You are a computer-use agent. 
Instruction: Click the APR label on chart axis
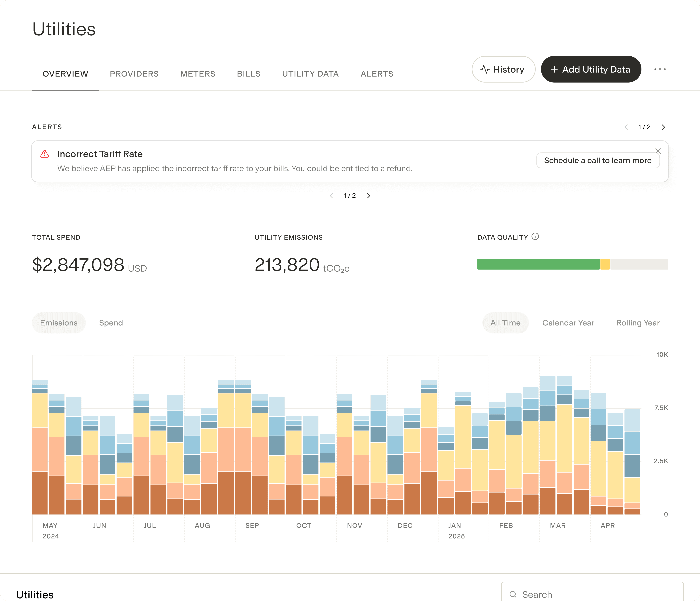[608, 526]
